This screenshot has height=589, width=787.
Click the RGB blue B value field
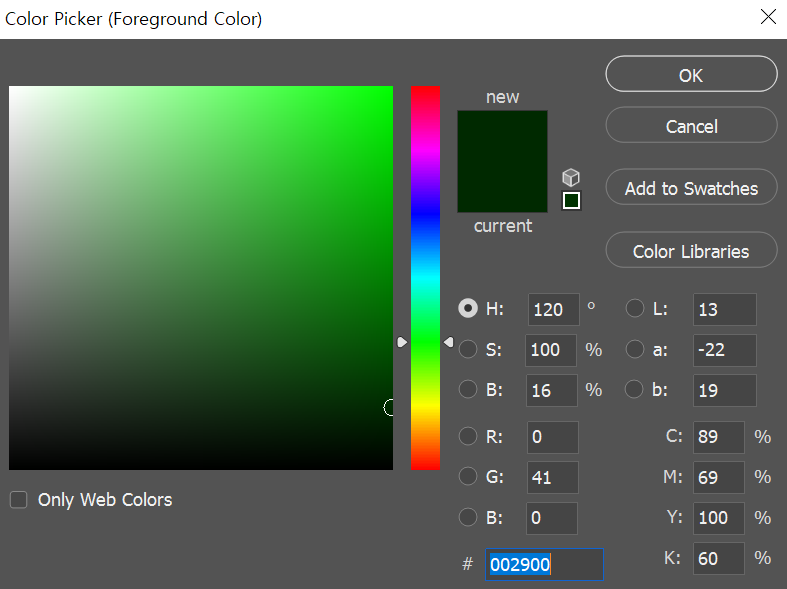click(x=552, y=518)
